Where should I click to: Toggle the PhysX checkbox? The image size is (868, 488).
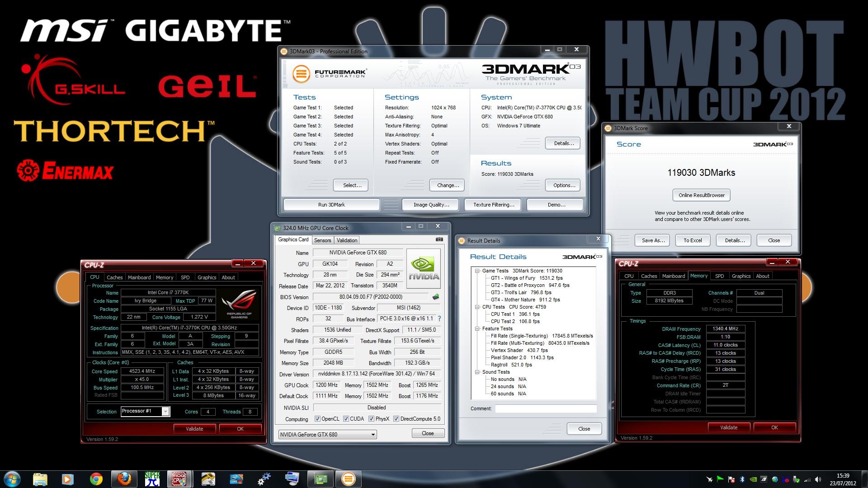pyautogui.click(x=371, y=419)
